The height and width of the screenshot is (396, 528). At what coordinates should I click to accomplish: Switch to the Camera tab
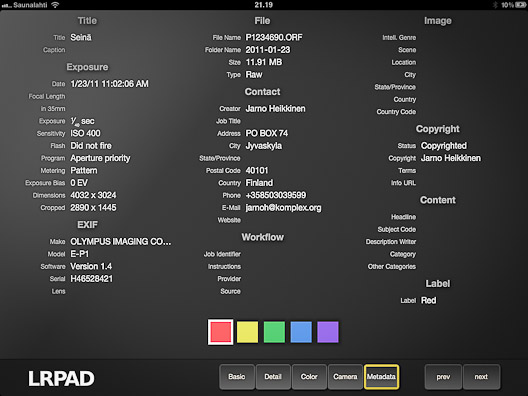pyautogui.click(x=345, y=376)
